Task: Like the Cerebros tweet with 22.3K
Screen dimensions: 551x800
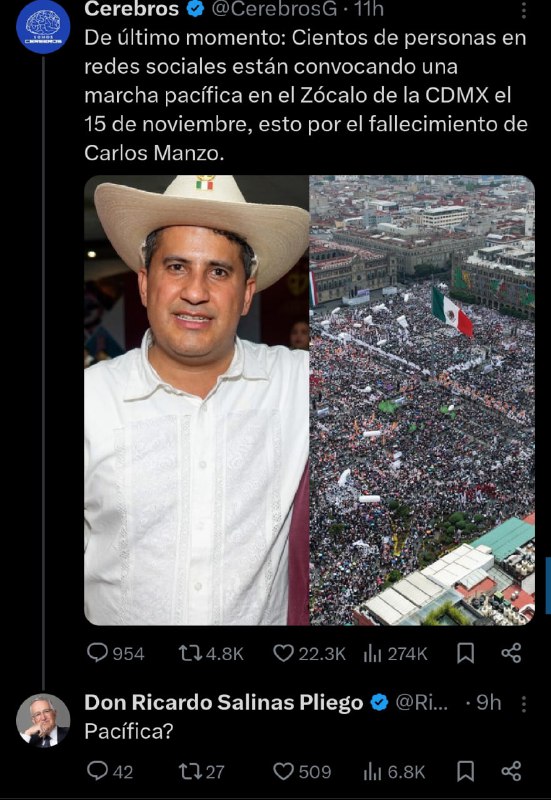Action: [309, 654]
